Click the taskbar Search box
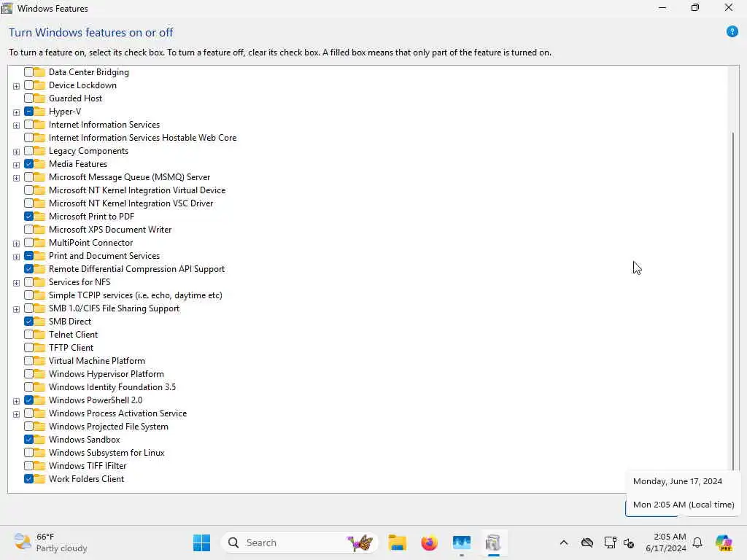Image resolution: width=747 pixels, height=560 pixels. point(299,542)
